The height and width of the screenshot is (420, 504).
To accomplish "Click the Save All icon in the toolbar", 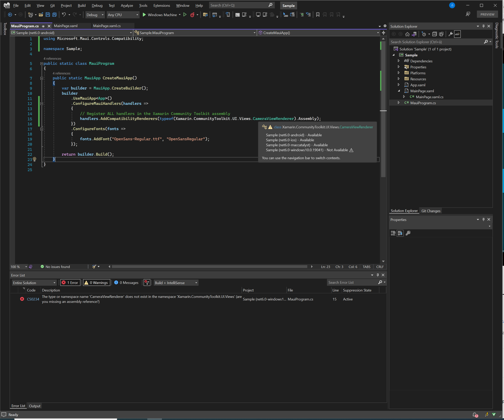I will (55, 15).
